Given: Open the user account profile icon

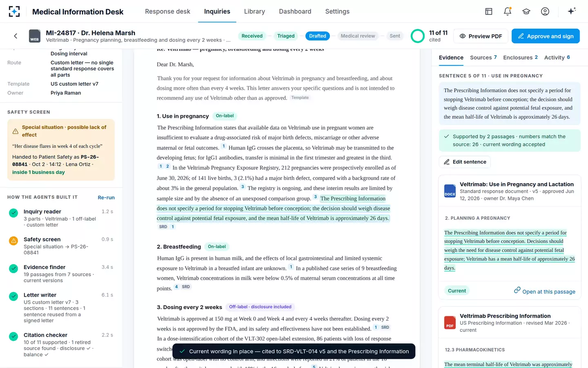Looking at the screenshot, I should (x=545, y=11).
